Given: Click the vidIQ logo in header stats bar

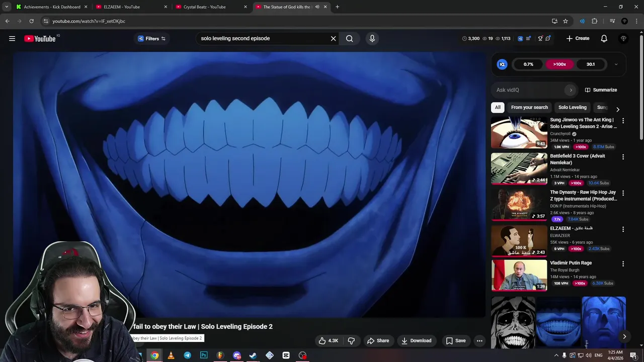Looking at the screenshot, I should [x=520, y=39].
